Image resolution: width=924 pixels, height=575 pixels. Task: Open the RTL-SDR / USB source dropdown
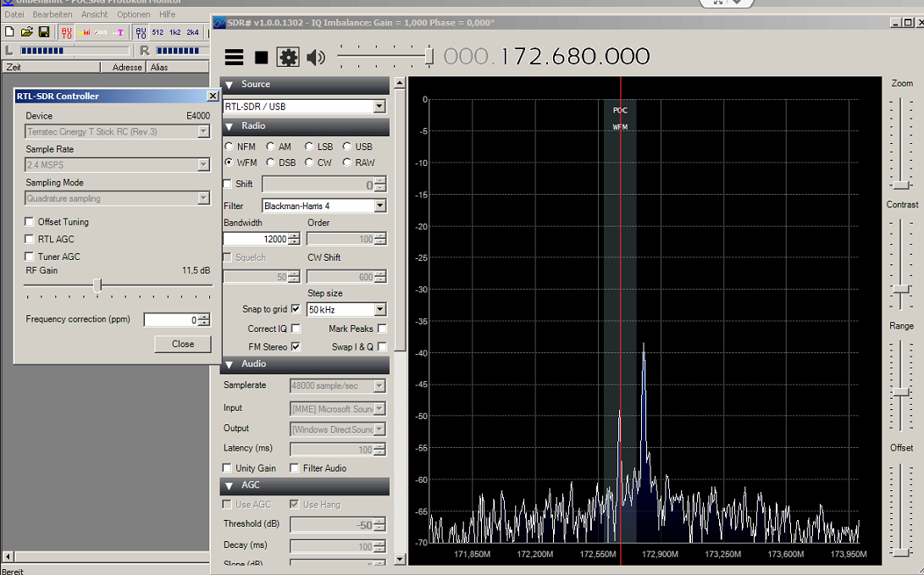point(379,107)
